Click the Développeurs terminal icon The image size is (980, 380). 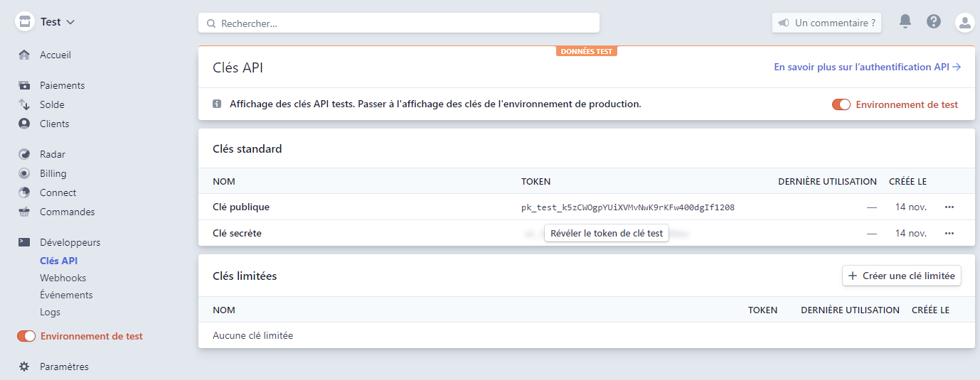pos(24,242)
